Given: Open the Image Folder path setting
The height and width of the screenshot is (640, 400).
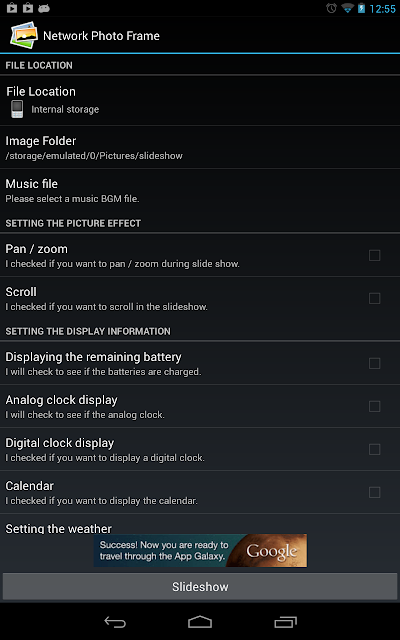Looking at the screenshot, I should (200, 147).
